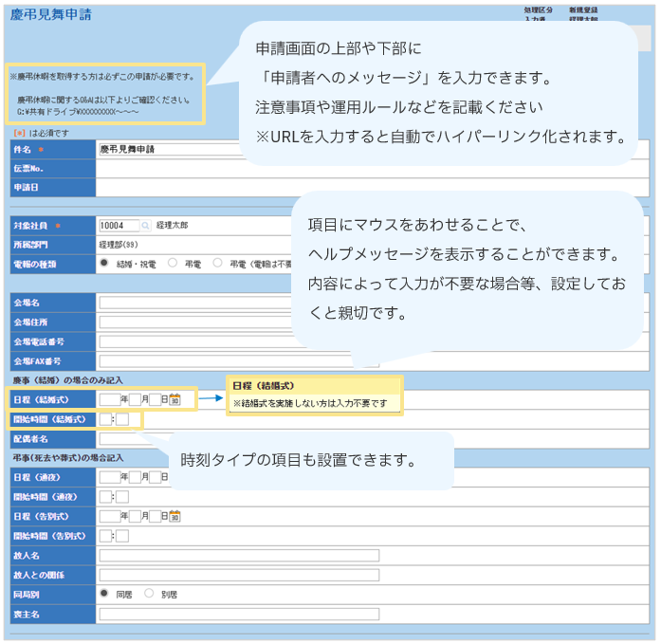Click the 対象社員 code input box
661x644 pixels.
click(118, 226)
